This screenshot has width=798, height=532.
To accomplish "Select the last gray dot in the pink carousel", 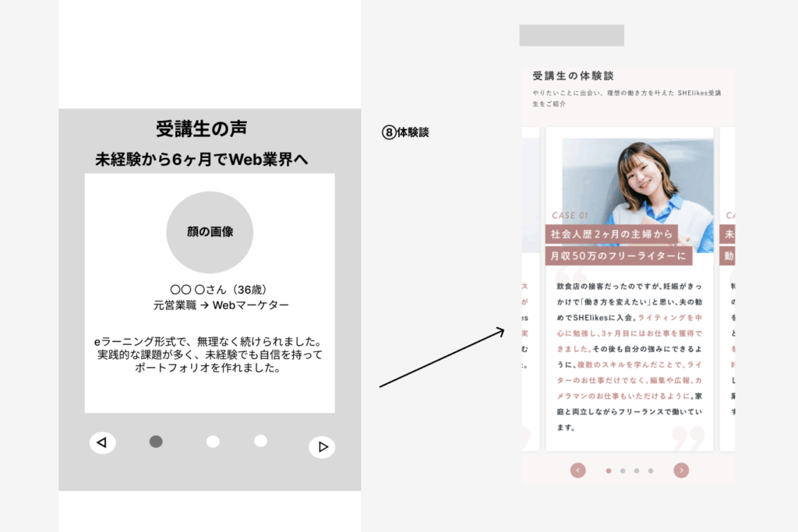I will (651, 470).
